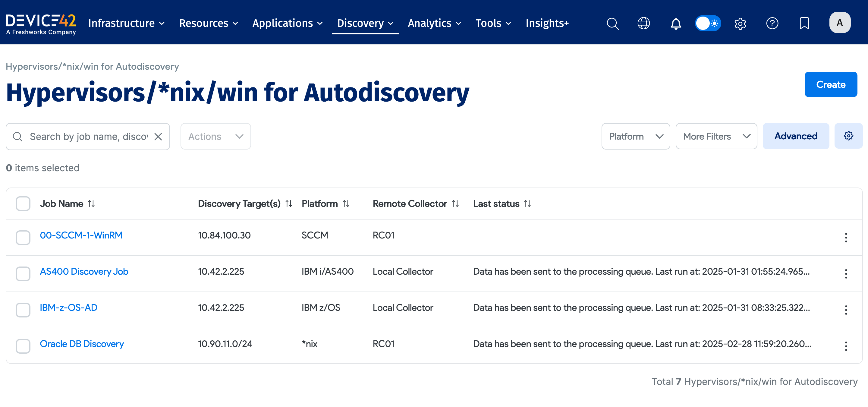The height and width of the screenshot is (407, 868).
Task: Sort by Last status column
Action: pos(527,203)
